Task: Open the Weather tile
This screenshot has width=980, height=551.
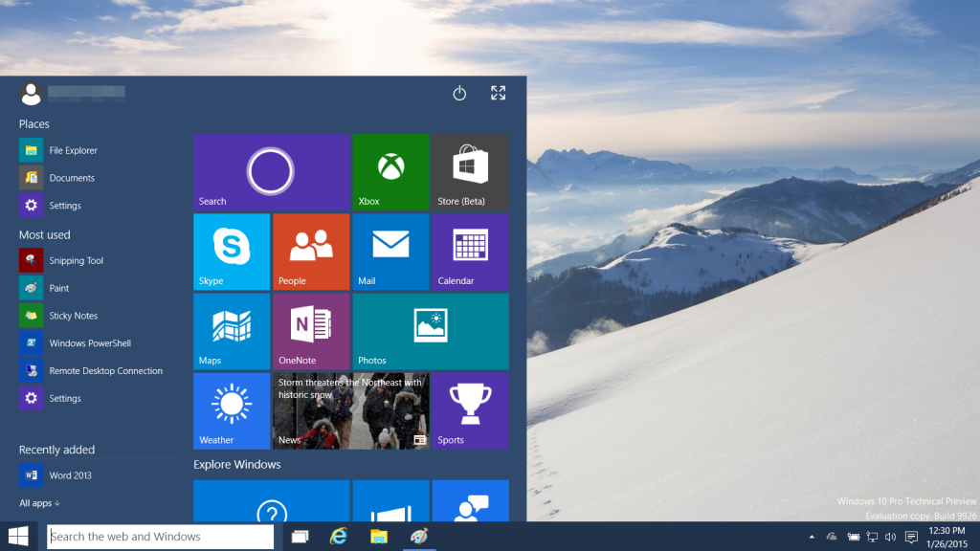Action: point(232,410)
